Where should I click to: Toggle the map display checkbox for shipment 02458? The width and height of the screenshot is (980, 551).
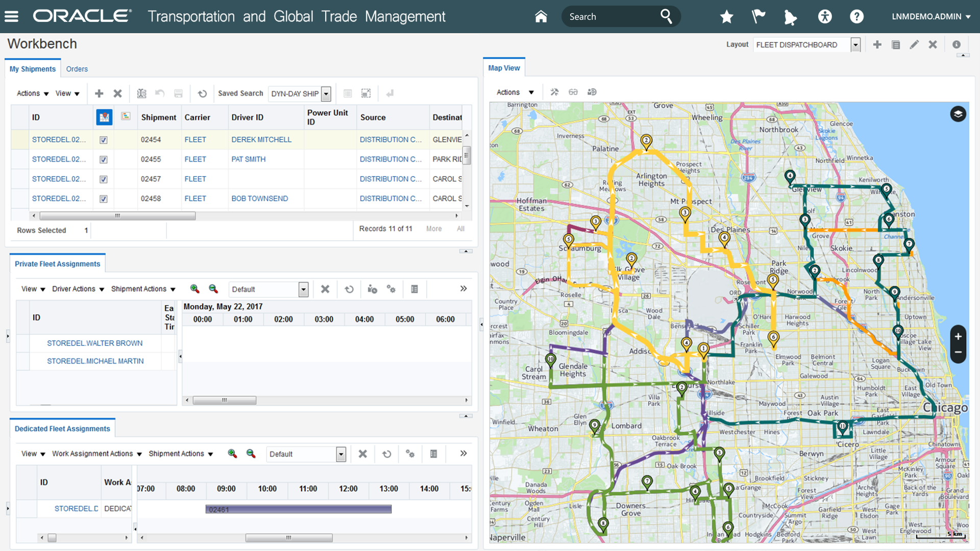[104, 198]
